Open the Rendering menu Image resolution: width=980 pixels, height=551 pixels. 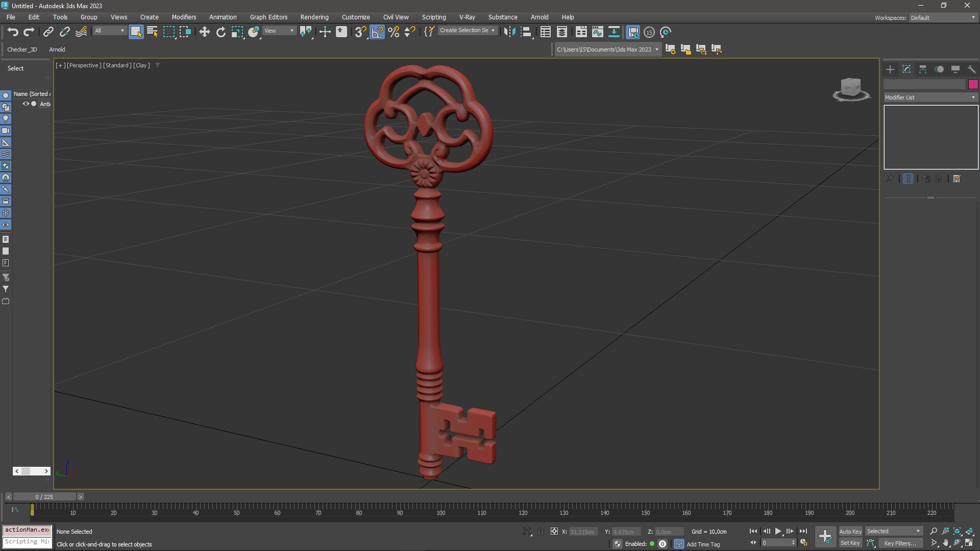click(314, 17)
